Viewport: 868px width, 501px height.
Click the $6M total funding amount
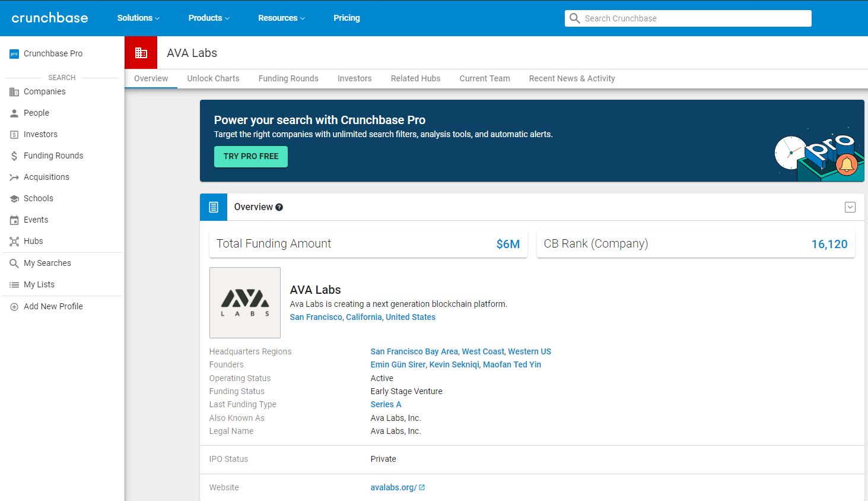tap(508, 244)
